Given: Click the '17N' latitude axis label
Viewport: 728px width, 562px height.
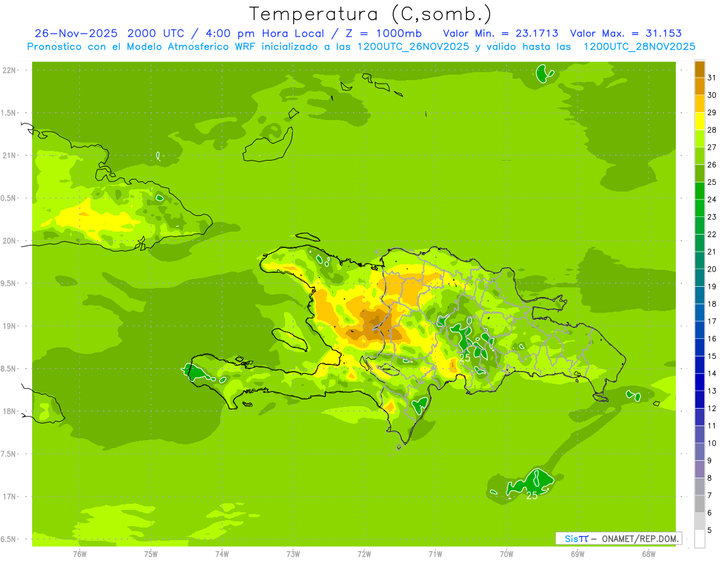Looking at the screenshot, I should 9,497.
